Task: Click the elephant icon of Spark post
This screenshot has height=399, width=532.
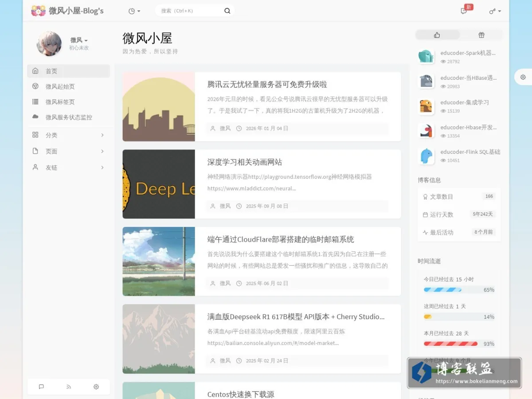Action: click(x=426, y=56)
